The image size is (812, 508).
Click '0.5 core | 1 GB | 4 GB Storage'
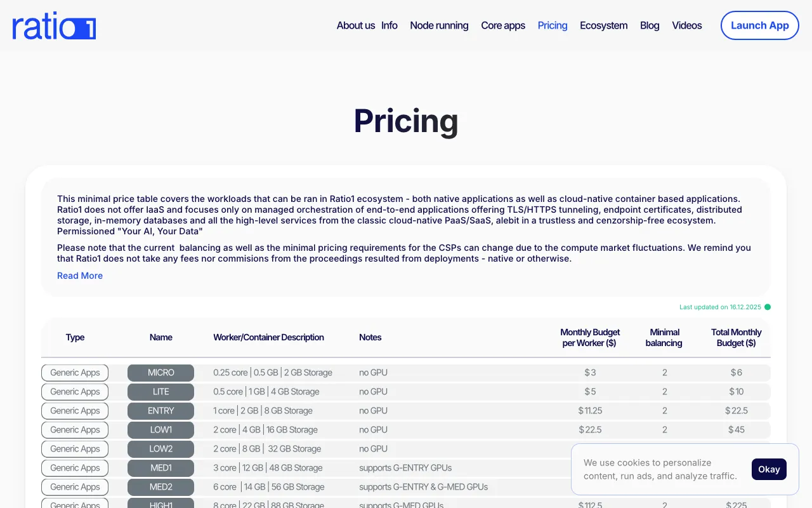click(x=266, y=392)
